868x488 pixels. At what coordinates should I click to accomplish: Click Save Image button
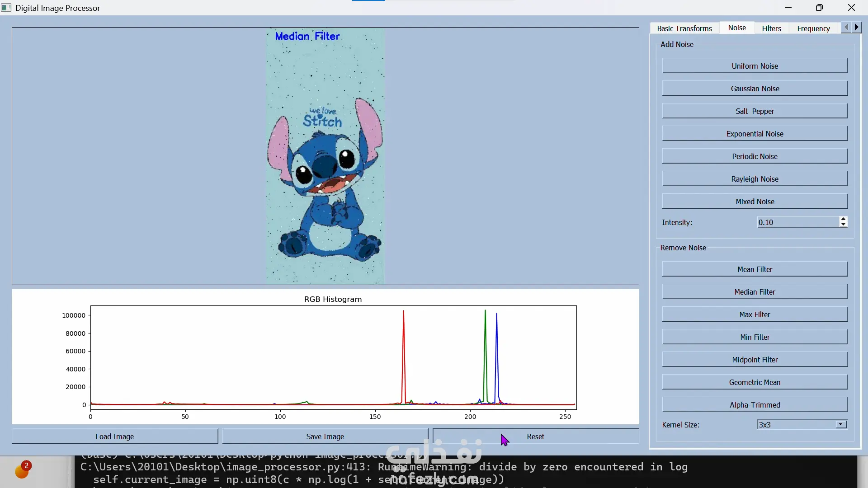pos(325,436)
